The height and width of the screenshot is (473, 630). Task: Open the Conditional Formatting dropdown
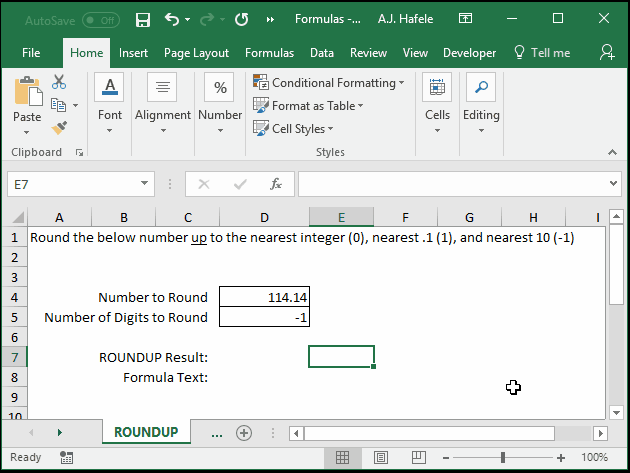[x=329, y=82]
